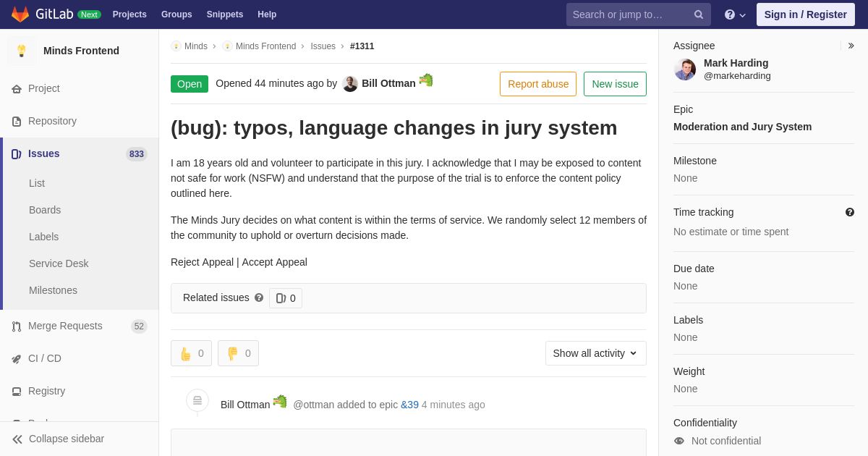The height and width of the screenshot is (456, 868).
Task: Click the Time tracking help icon
Action: click(850, 212)
